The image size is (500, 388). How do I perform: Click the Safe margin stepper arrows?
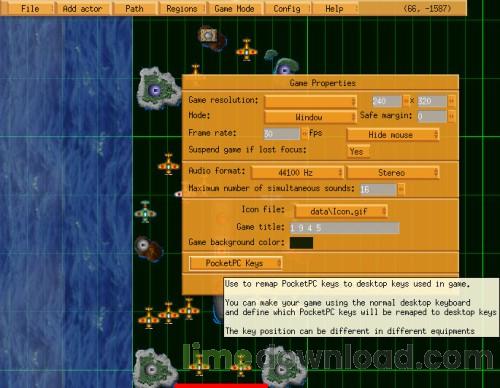[452, 116]
